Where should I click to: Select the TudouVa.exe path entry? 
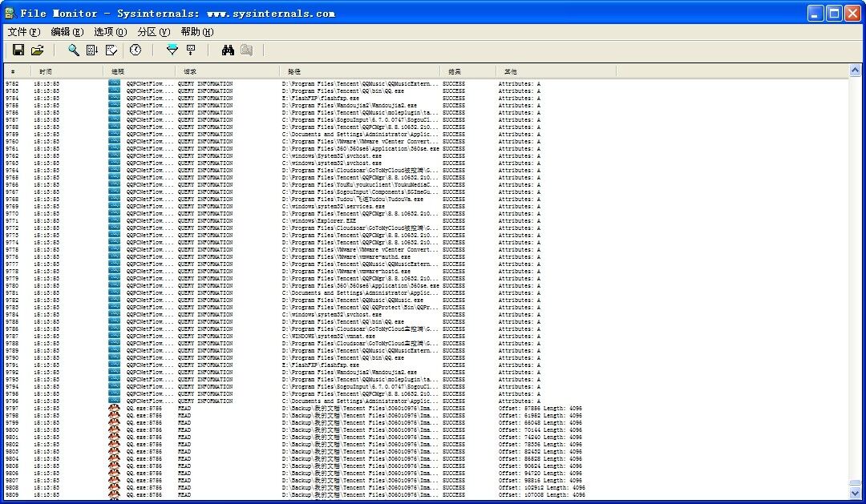pos(352,200)
